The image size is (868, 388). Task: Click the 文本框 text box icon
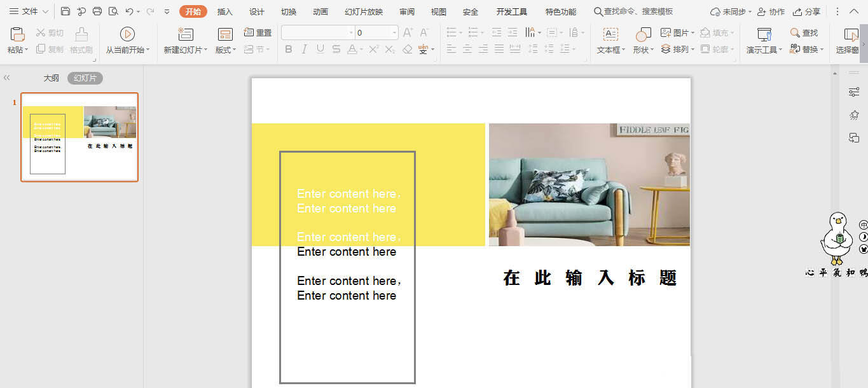coord(610,34)
